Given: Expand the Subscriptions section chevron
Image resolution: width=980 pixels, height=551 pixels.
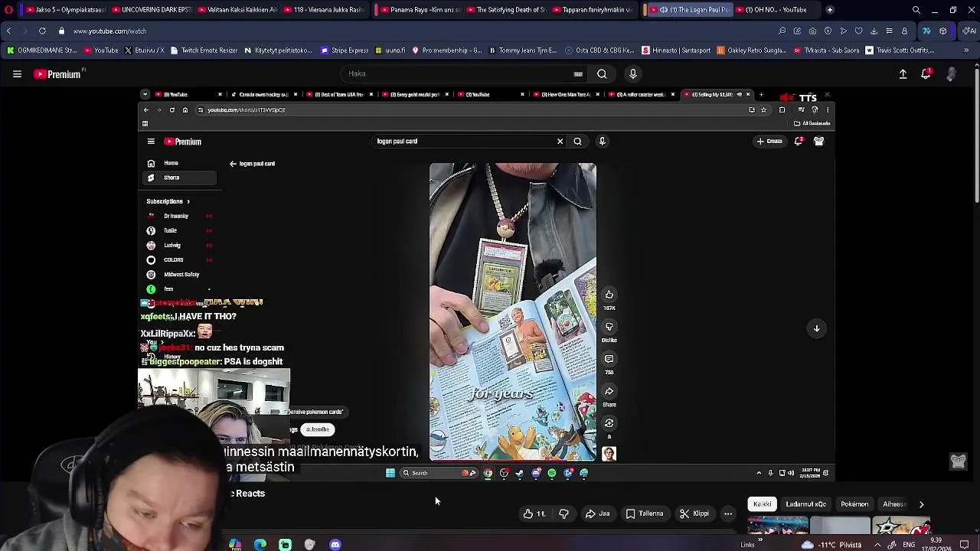Looking at the screenshot, I should click(188, 201).
